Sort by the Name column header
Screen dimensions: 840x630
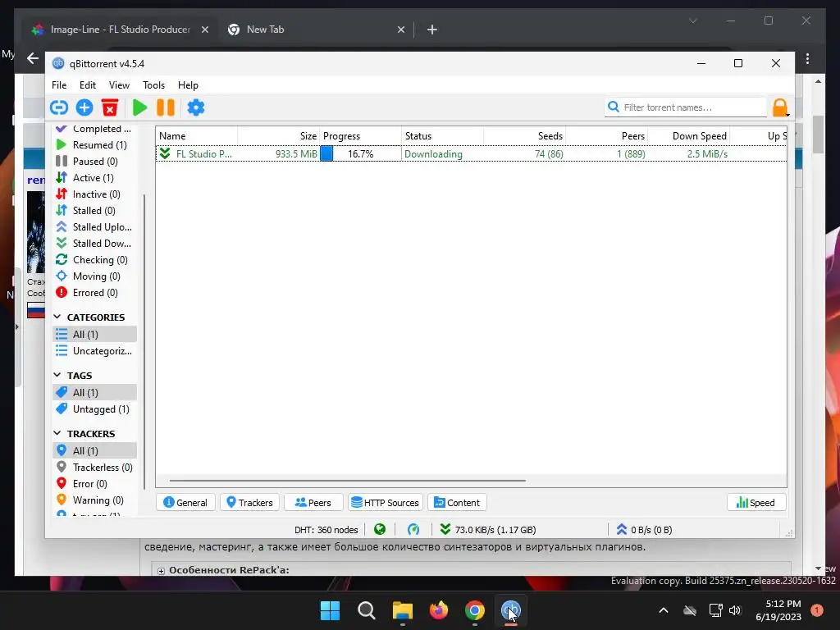pyautogui.click(x=197, y=136)
